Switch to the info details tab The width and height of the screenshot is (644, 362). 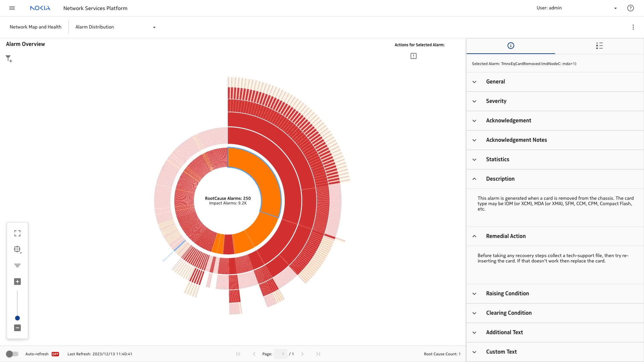pyautogui.click(x=511, y=46)
